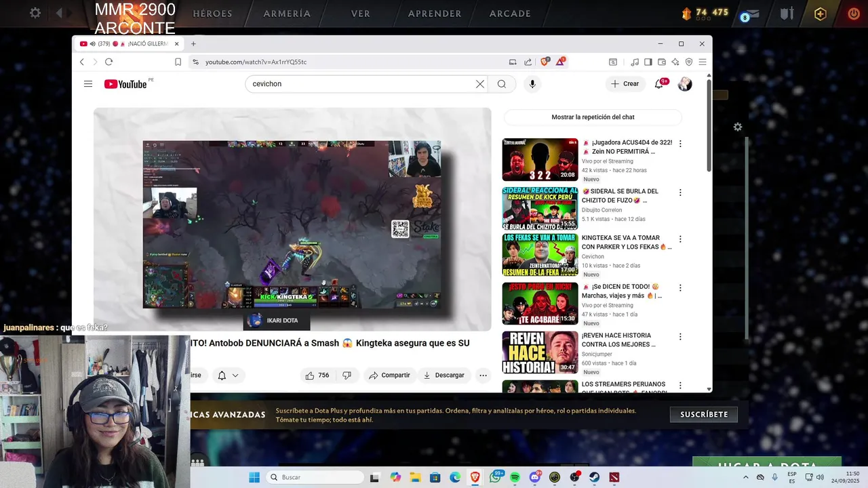868x488 pixels.
Task: Open the Brave VPN shield icon
Action: tap(689, 62)
